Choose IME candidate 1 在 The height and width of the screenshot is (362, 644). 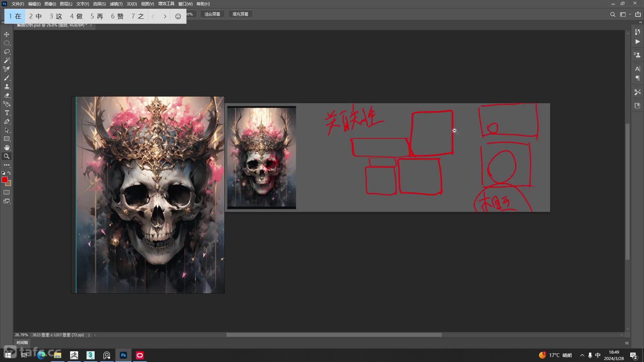tap(15, 16)
